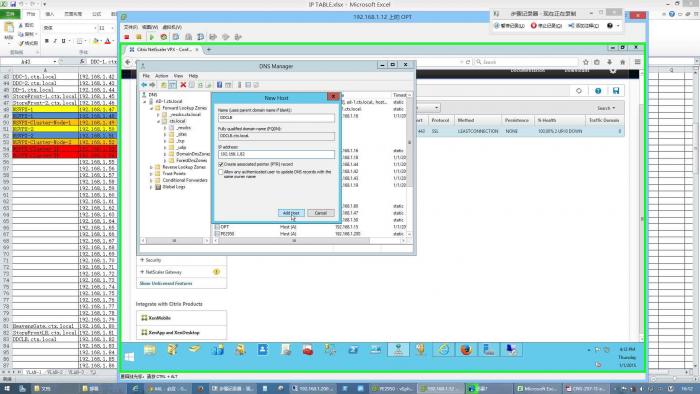Open File menu in DNS Manager

[x=146, y=76]
